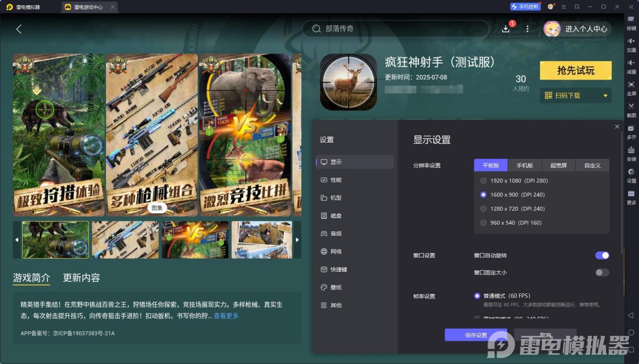Open the 多开 multi-instance tool

pos(631,132)
